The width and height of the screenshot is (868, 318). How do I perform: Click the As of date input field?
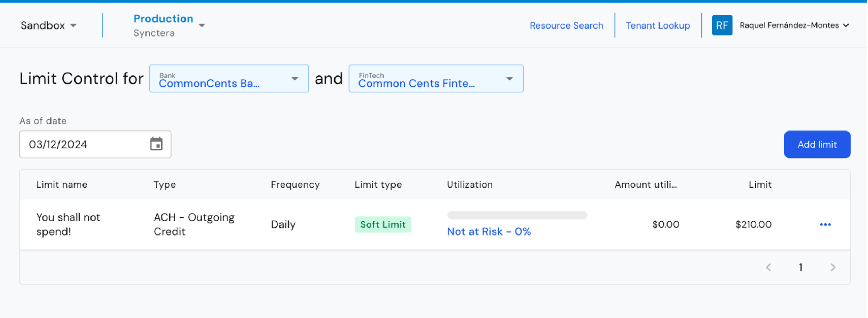[95, 144]
